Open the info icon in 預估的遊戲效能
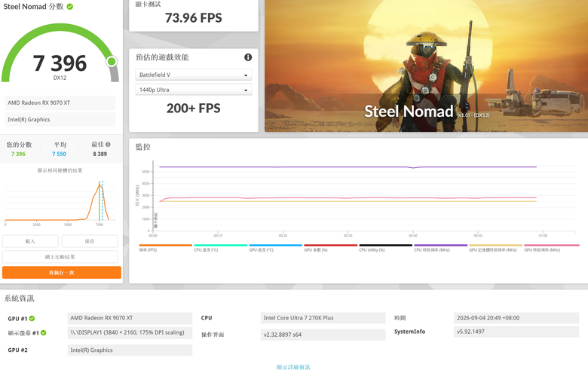 [248, 57]
